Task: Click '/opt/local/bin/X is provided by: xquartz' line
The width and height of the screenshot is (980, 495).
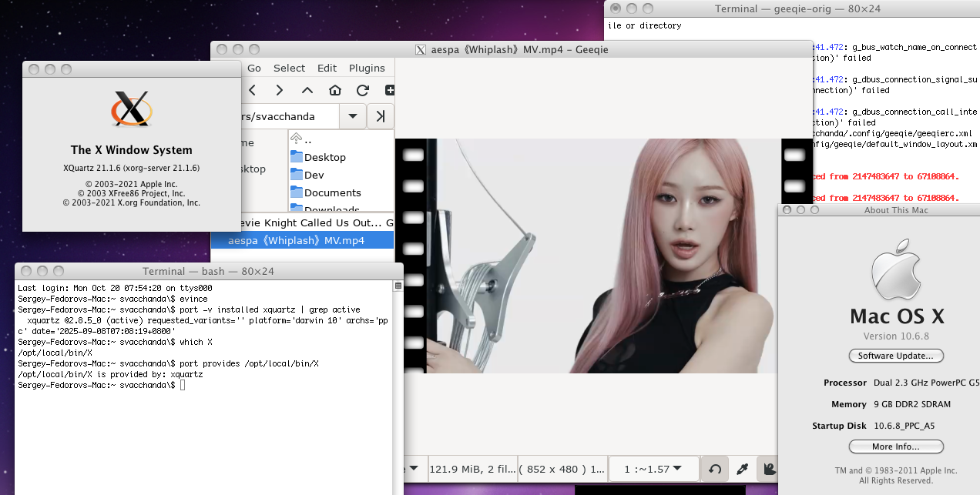Action: coord(110,374)
